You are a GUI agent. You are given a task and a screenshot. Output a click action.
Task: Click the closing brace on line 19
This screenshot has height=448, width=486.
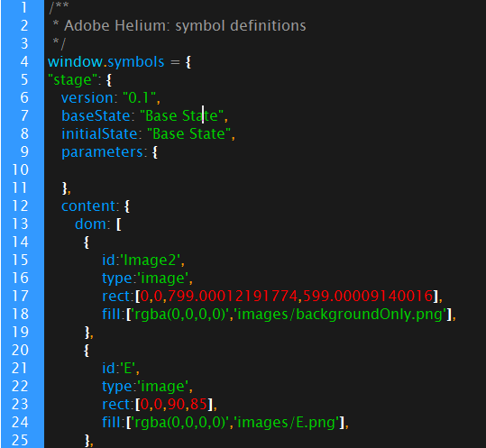pyautogui.click(x=87, y=333)
